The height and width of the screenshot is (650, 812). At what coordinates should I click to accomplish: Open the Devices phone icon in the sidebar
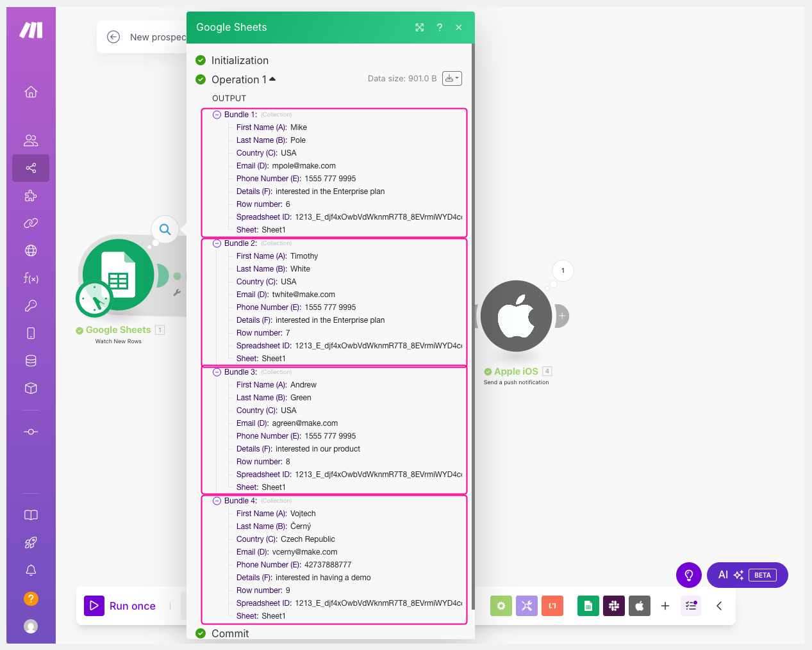(x=31, y=333)
